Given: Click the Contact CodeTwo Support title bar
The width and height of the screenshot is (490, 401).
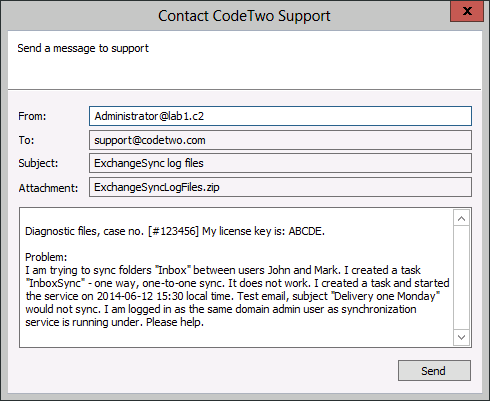Looking at the screenshot, I should click(x=227, y=15).
